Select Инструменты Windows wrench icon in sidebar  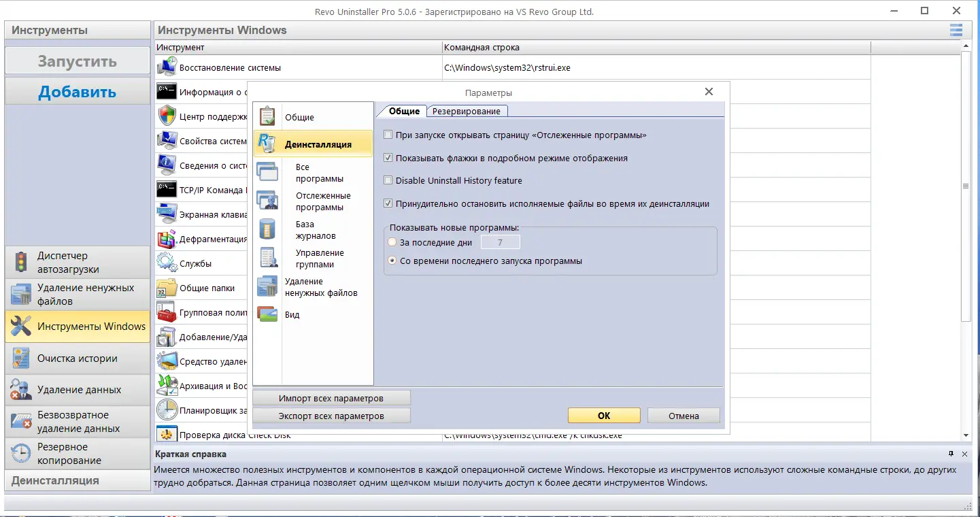[21, 327]
